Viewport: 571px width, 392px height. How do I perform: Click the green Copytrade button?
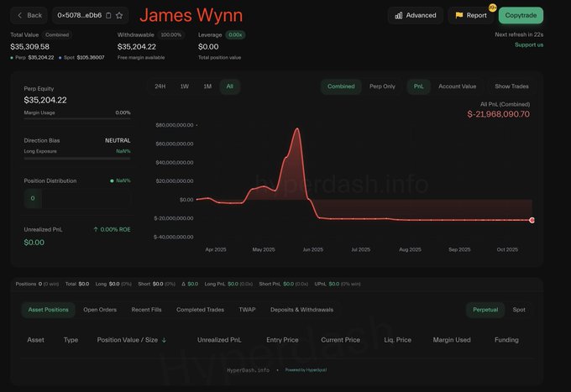click(x=521, y=15)
